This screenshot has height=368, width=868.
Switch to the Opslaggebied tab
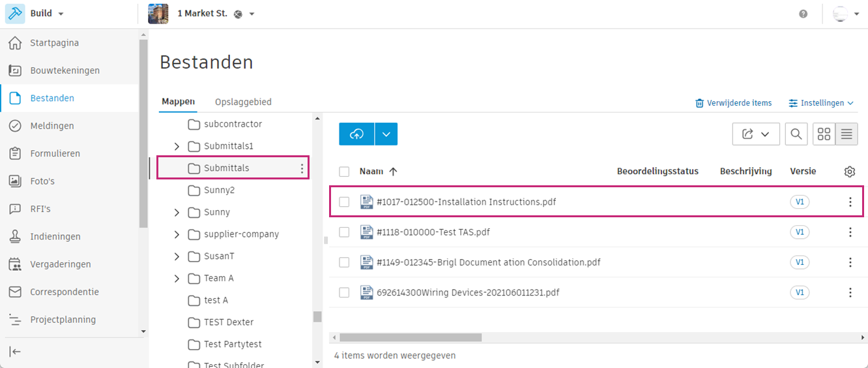point(243,102)
